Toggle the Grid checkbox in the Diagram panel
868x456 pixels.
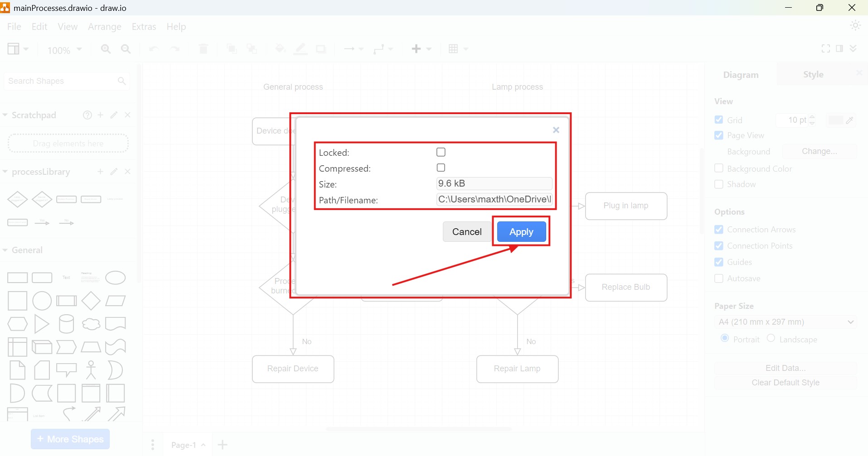[x=719, y=120]
